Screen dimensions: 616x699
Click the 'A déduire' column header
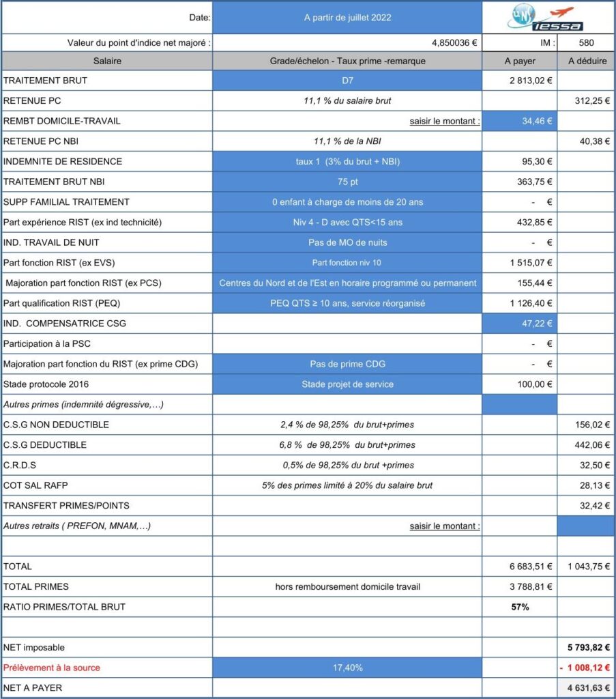click(586, 61)
